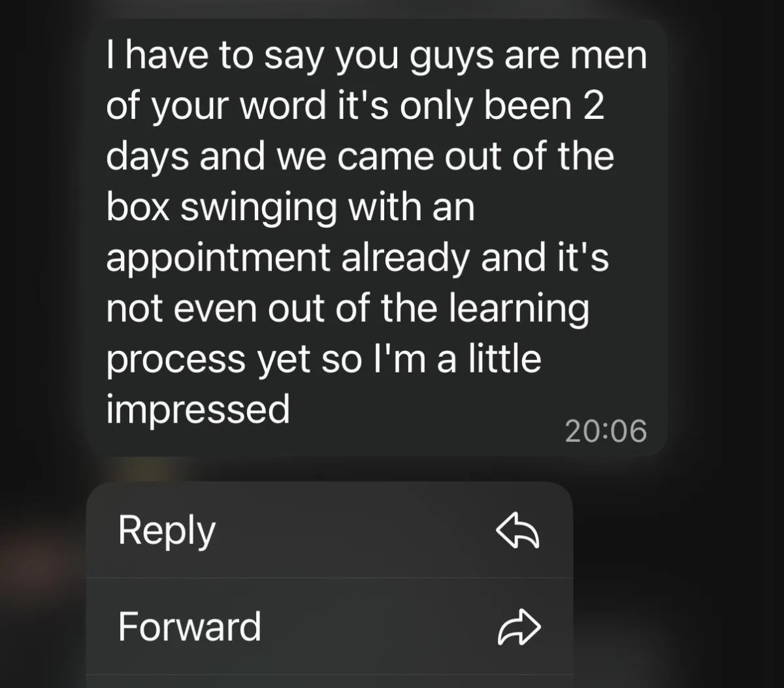
Task: Click the 'box swinging with an' line
Action: point(290,208)
